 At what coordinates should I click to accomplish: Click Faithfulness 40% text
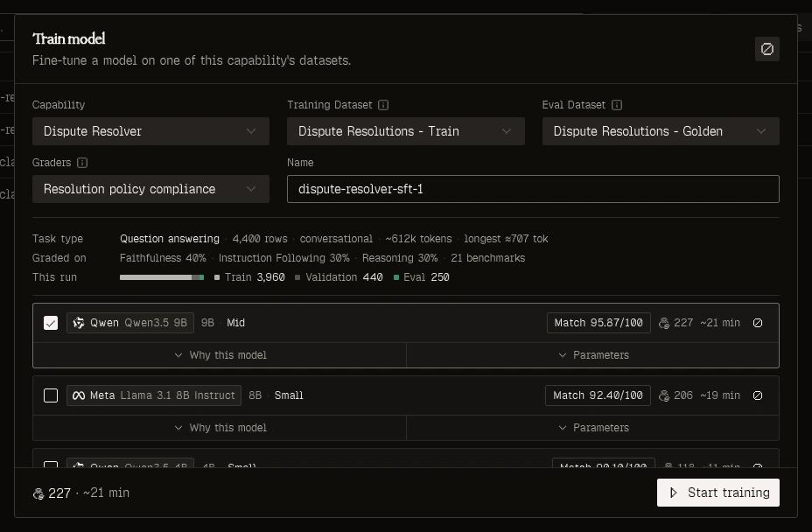pos(163,258)
